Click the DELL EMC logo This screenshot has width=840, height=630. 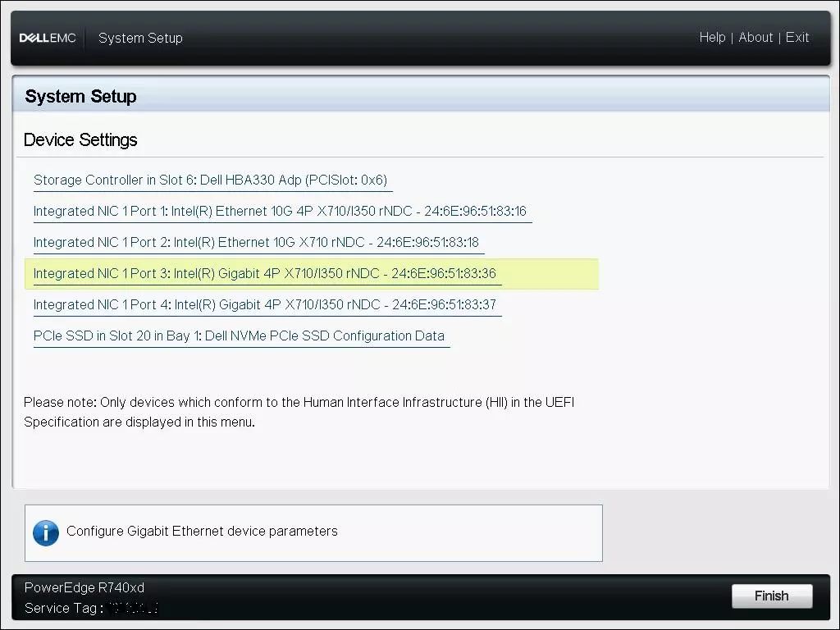coord(48,38)
